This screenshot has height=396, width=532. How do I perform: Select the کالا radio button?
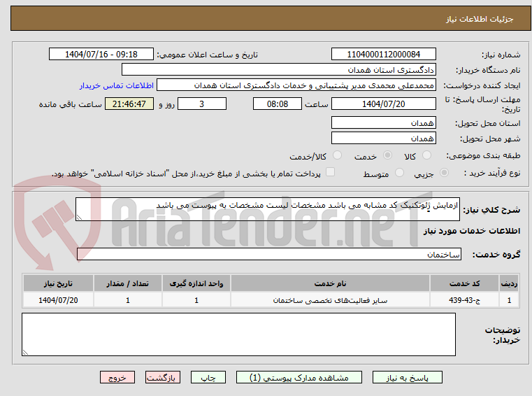click(426, 155)
